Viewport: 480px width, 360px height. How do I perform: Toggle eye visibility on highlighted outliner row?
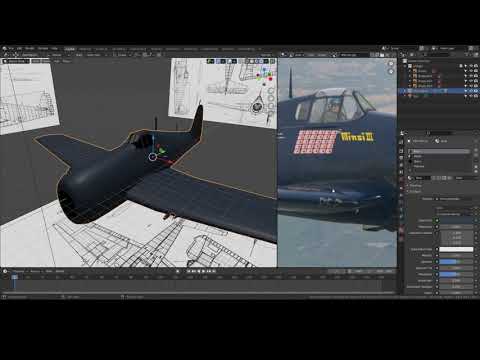[x=471, y=91]
